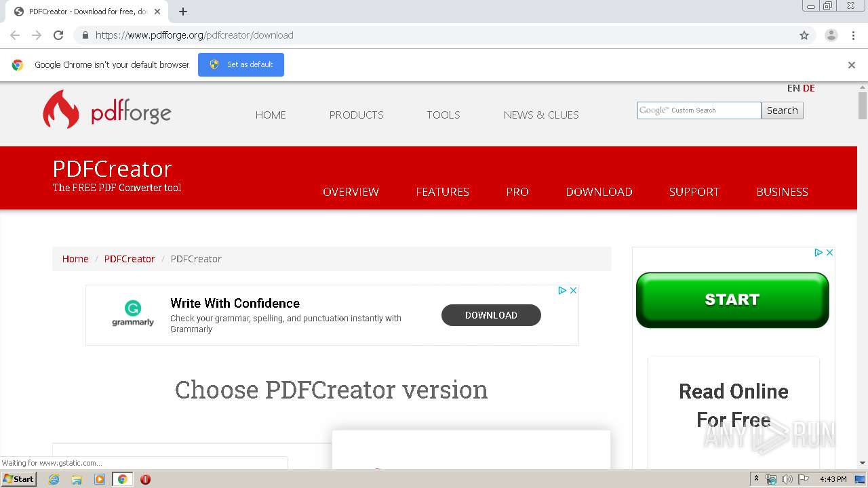Click the Grammarly DOWNLOAD button
This screenshot has height=488, width=868.
[491, 315]
